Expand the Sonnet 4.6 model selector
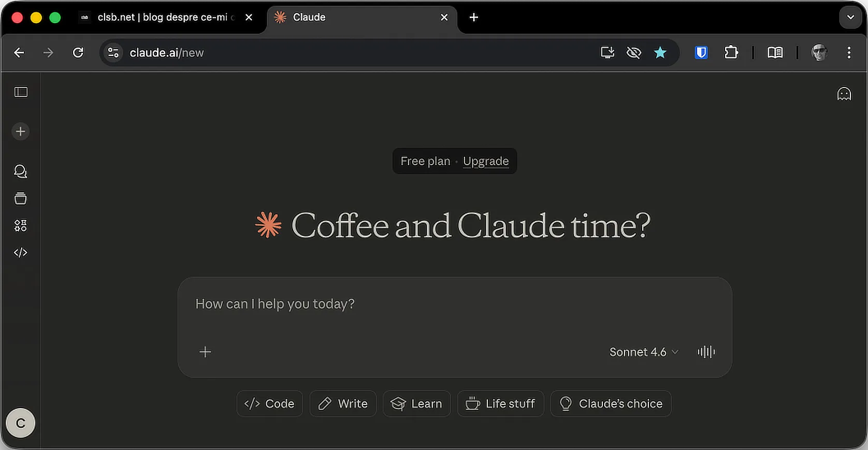The image size is (868, 450). (x=643, y=352)
